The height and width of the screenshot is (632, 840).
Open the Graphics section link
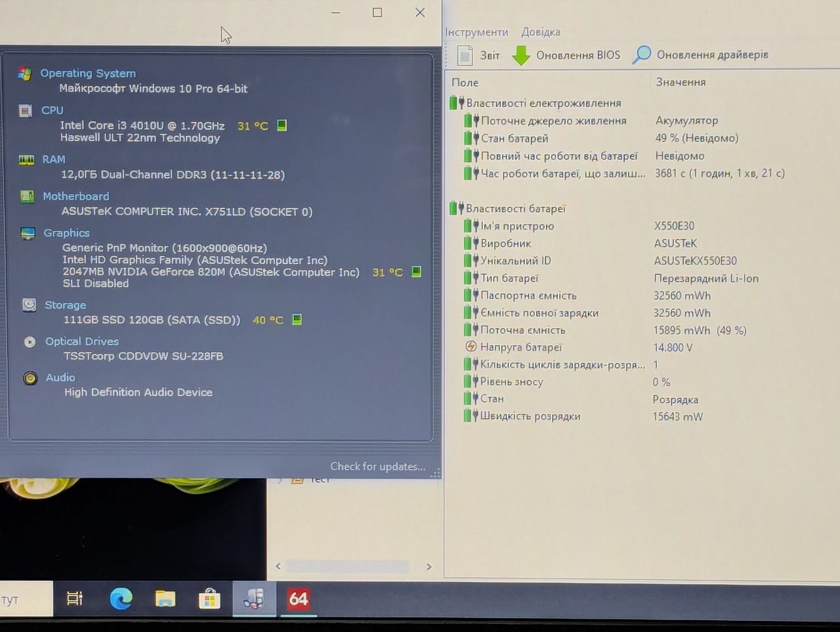click(67, 233)
